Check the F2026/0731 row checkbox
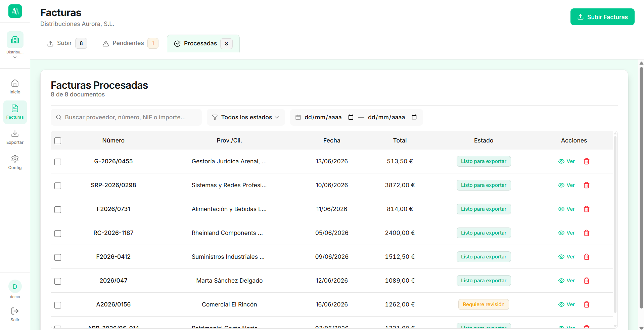Viewport: 644px width, 330px height. 58,210
